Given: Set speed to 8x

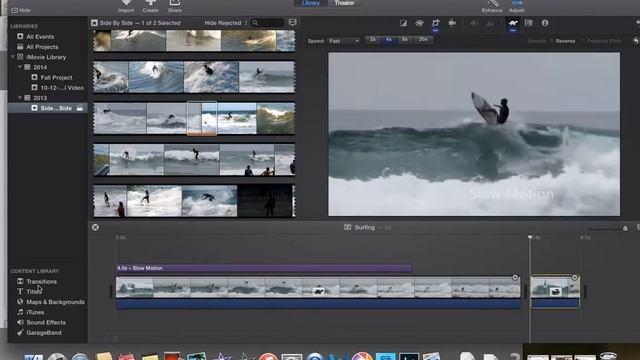Looking at the screenshot, I should (405, 40).
